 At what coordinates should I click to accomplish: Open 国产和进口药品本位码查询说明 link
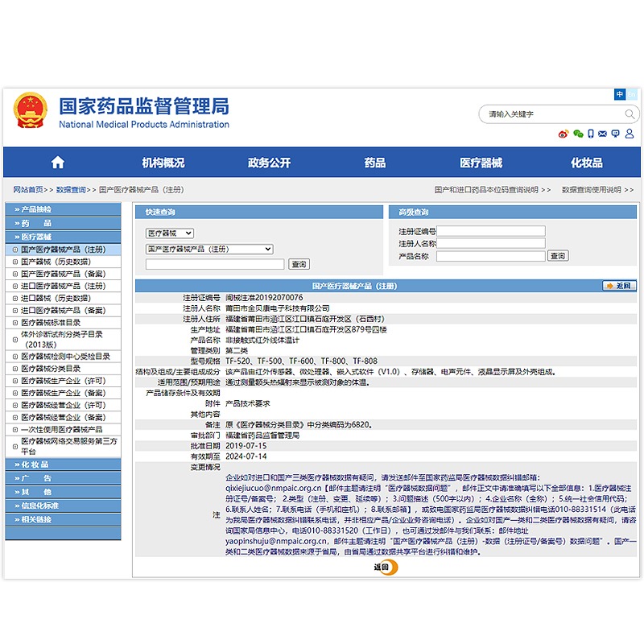point(493,189)
